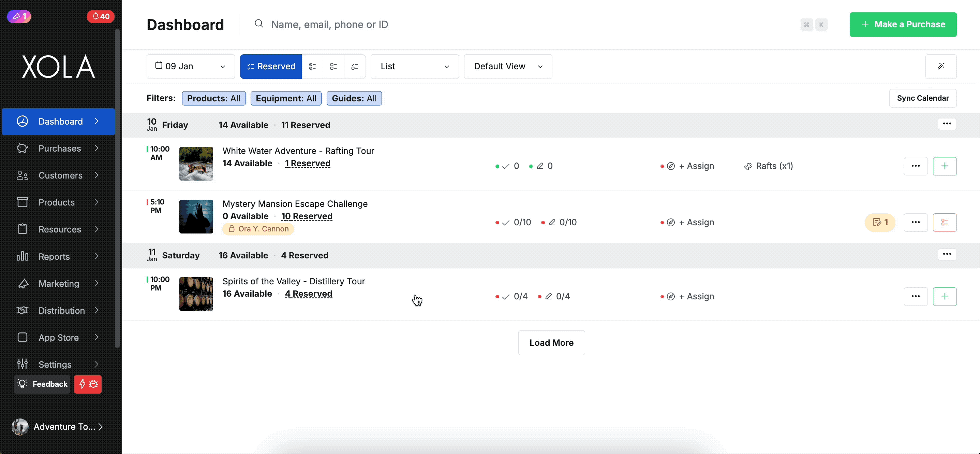980x454 pixels.
Task: Open more options for Friday 10 Jan
Action: tap(947, 124)
